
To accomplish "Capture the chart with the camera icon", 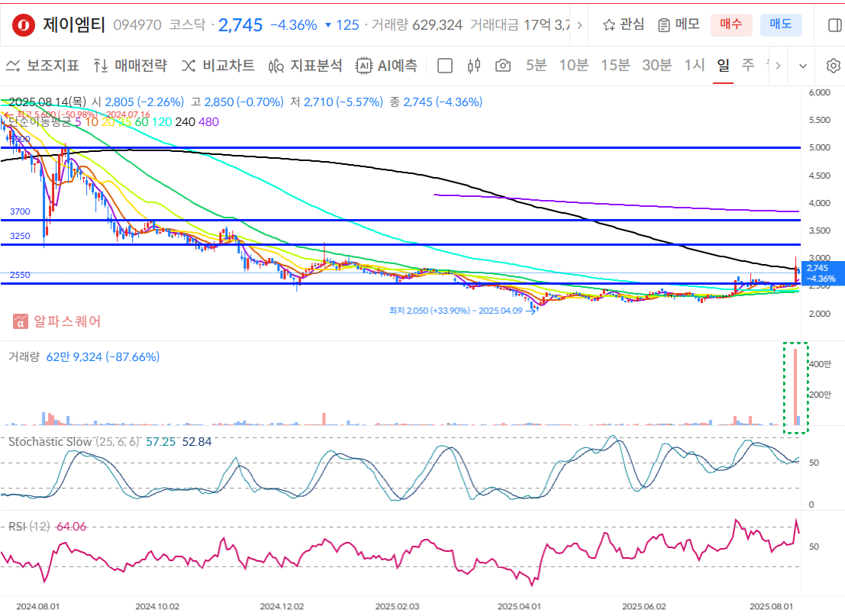I will pyautogui.click(x=502, y=66).
